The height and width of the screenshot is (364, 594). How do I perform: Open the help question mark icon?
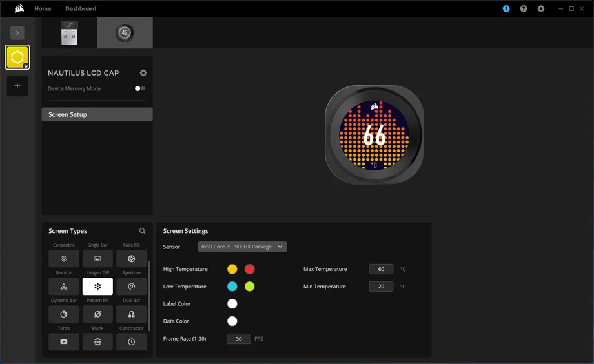pyautogui.click(x=524, y=8)
